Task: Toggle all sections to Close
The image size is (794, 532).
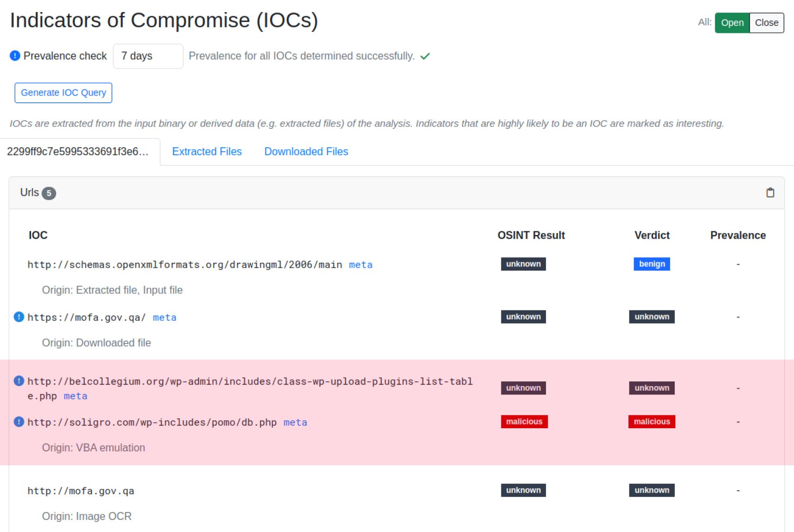Action: click(x=766, y=23)
